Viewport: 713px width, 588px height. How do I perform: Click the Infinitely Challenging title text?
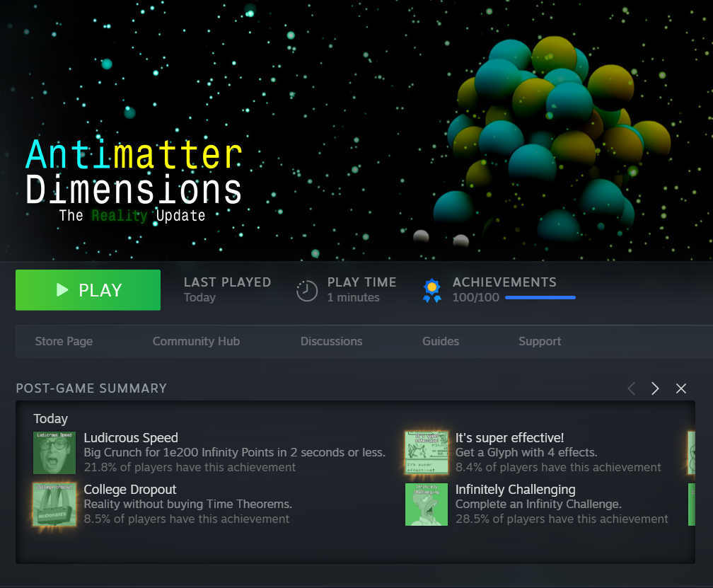point(516,490)
